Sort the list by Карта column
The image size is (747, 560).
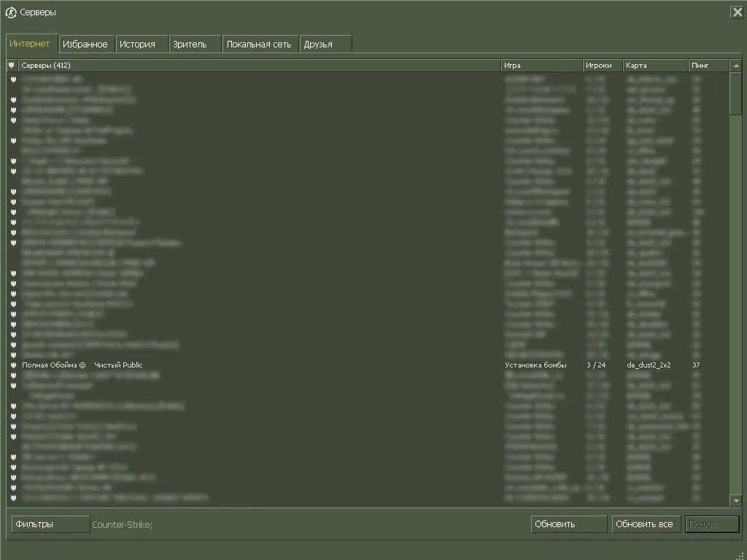click(656, 65)
